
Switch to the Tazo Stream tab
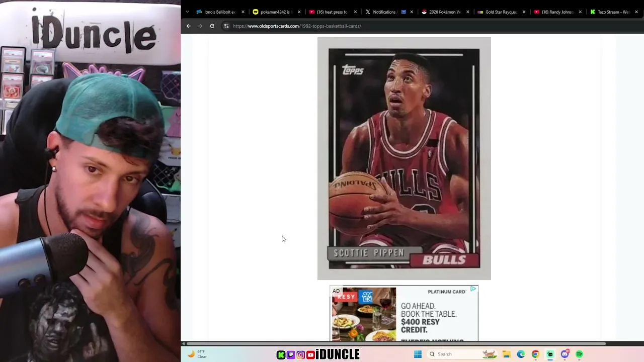pyautogui.click(x=614, y=12)
